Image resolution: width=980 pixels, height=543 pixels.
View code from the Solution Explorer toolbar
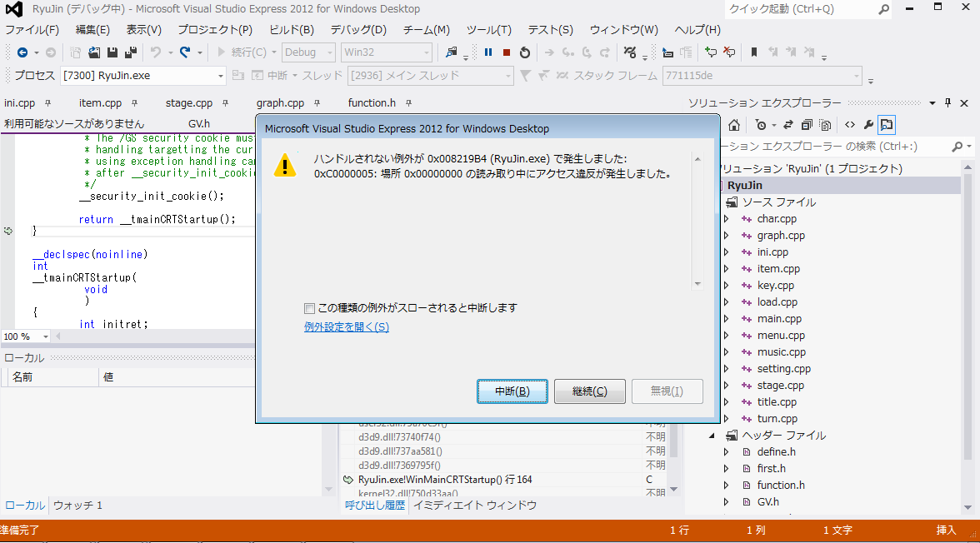point(850,125)
